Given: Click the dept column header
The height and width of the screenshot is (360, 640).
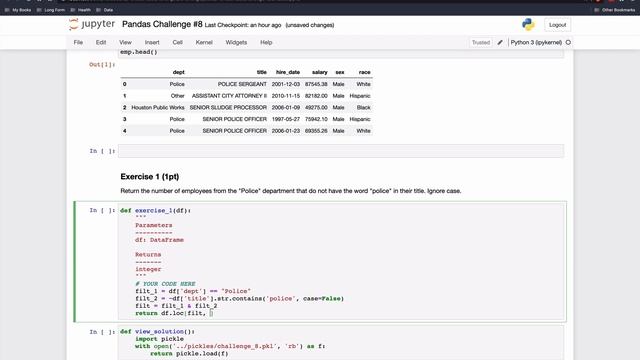Looking at the screenshot, I should tap(178, 72).
